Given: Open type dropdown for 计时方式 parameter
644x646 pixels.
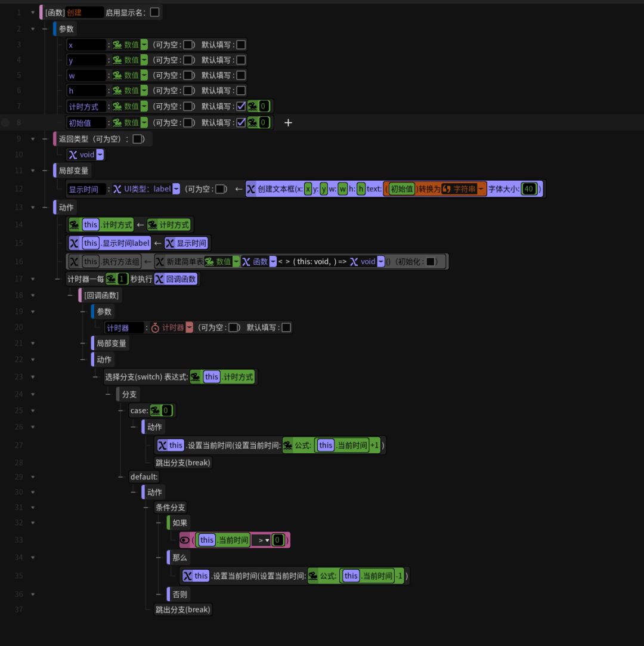Looking at the screenshot, I should pos(144,106).
